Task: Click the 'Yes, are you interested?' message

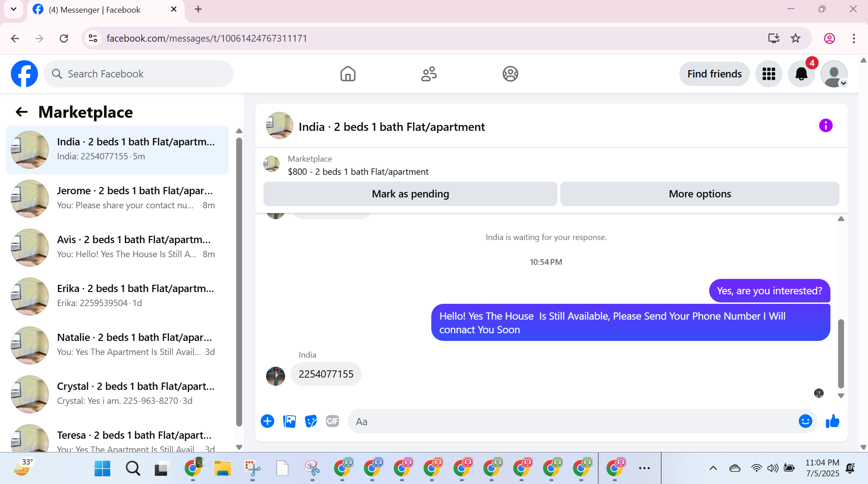Action: tap(769, 291)
